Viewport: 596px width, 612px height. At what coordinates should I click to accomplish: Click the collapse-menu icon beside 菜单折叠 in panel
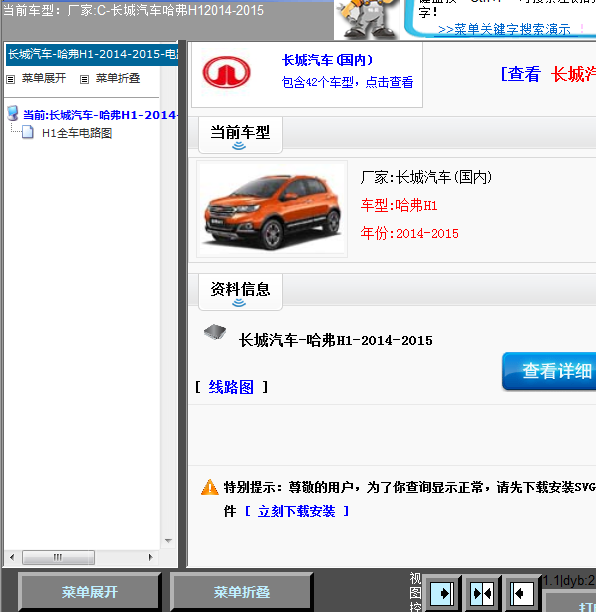pyautogui.click(x=84, y=79)
